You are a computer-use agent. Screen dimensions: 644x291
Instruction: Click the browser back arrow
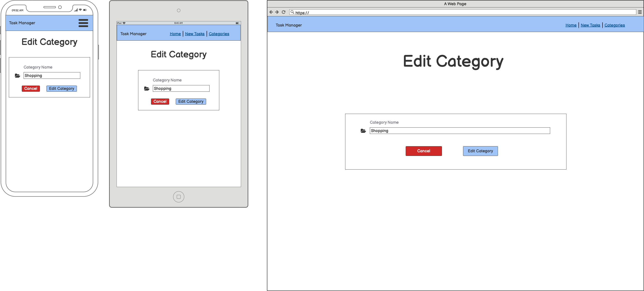coord(271,12)
